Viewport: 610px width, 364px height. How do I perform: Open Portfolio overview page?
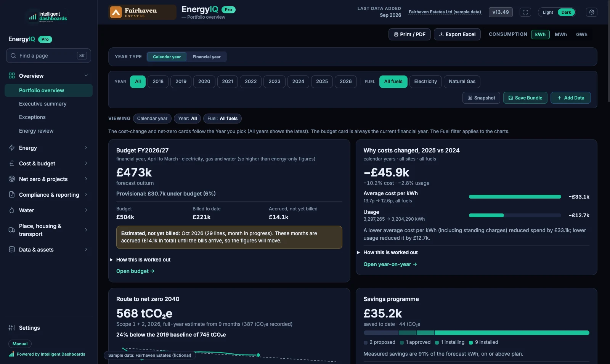tap(48, 90)
